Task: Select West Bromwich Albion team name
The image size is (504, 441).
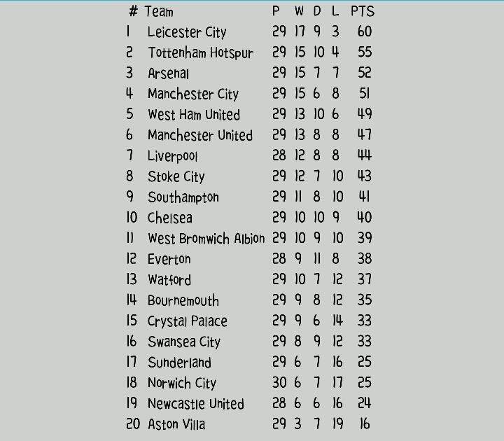Action: click(x=206, y=239)
